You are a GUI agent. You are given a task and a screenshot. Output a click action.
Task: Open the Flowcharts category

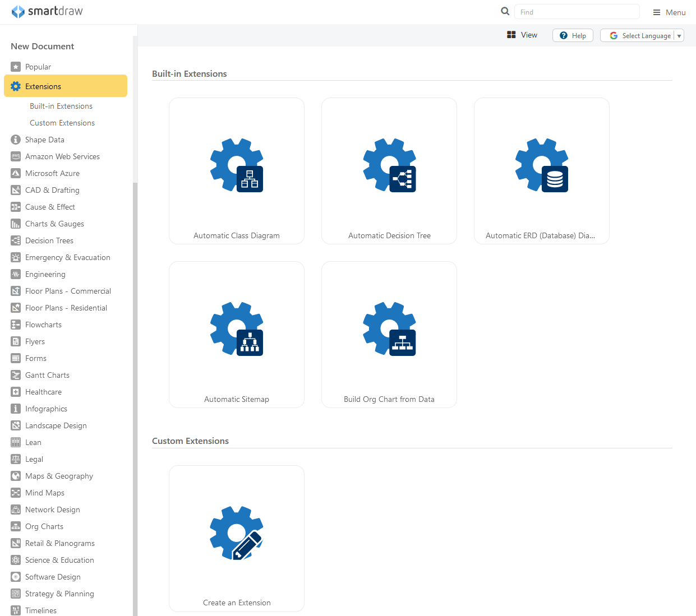(x=43, y=325)
